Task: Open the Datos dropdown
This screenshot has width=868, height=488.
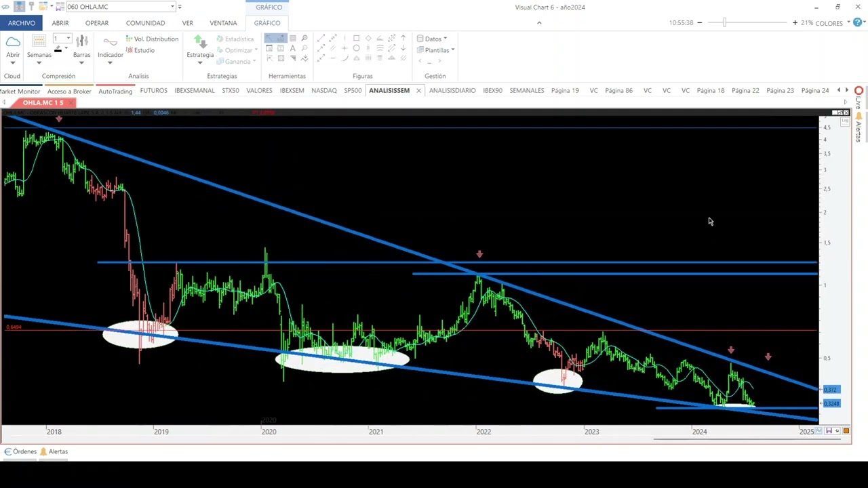Action: pyautogui.click(x=432, y=39)
